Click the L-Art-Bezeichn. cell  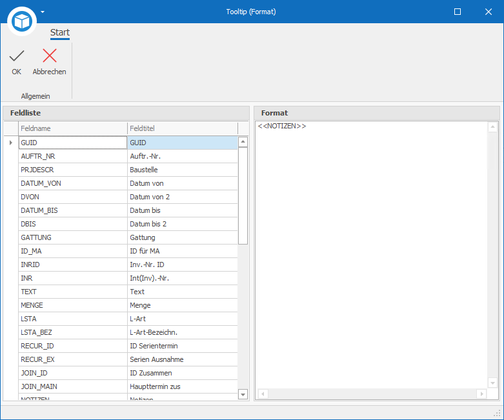[x=183, y=332]
